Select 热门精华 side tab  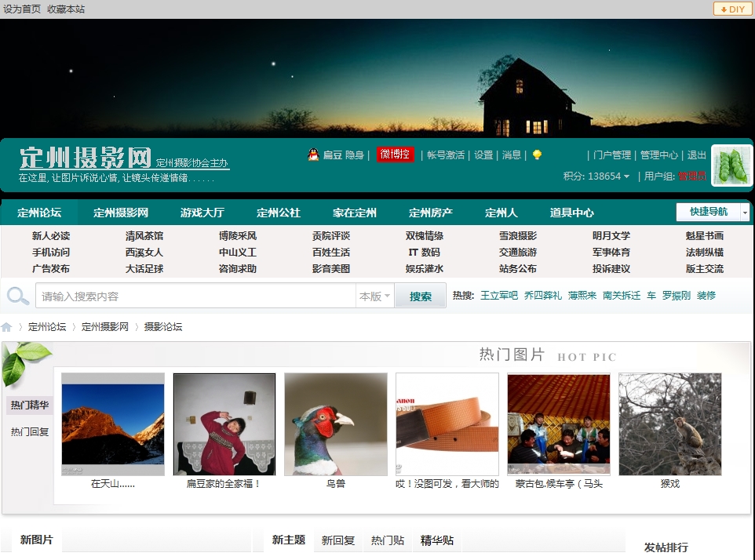pos(30,405)
